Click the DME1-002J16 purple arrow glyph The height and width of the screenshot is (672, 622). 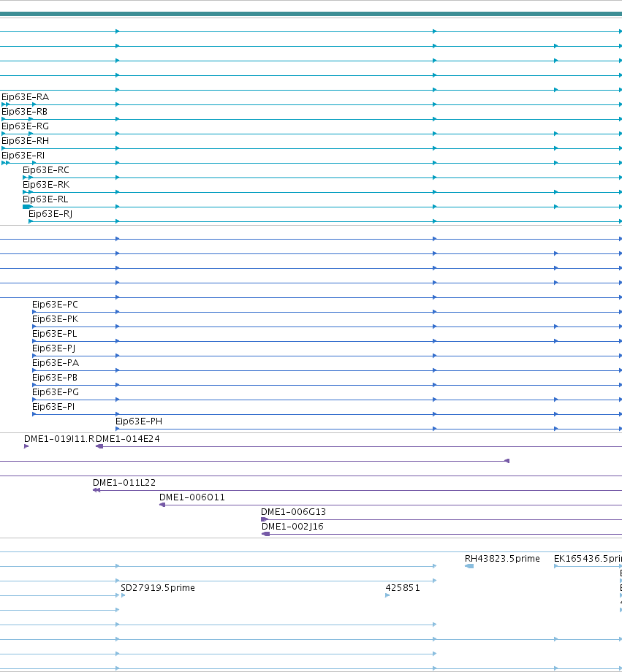266,534
